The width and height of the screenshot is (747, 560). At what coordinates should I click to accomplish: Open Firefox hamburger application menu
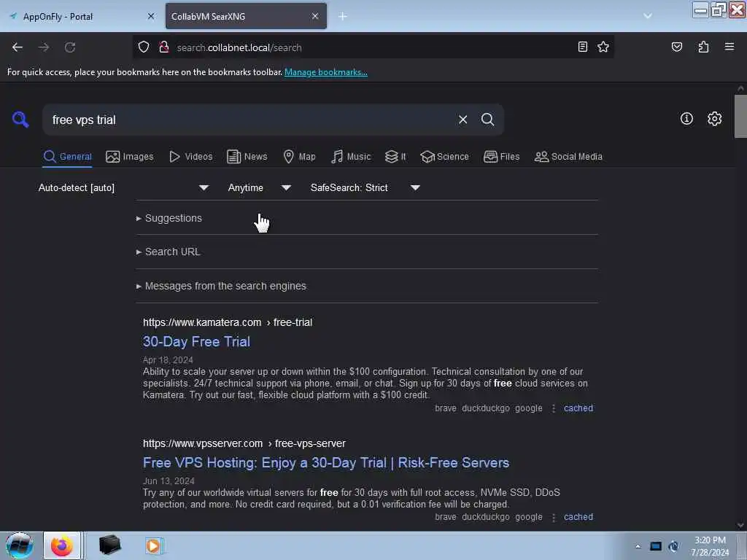click(x=729, y=47)
